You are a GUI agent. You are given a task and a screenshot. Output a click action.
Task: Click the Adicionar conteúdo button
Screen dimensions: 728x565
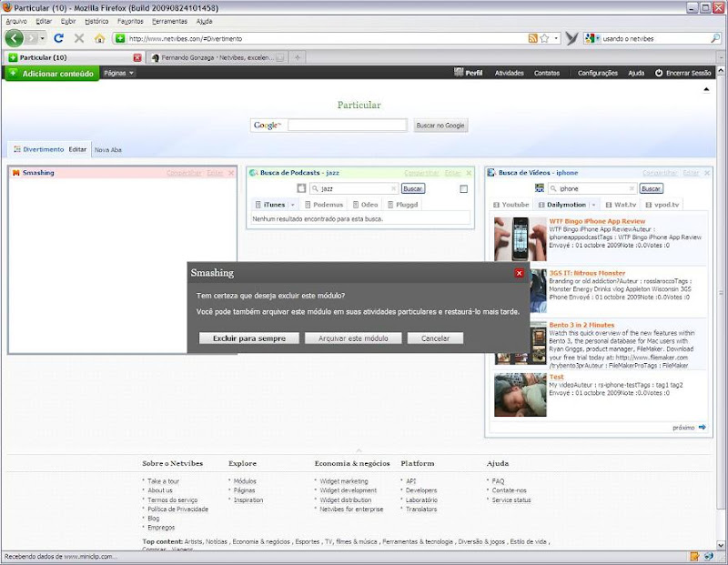click(x=52, y=74)
